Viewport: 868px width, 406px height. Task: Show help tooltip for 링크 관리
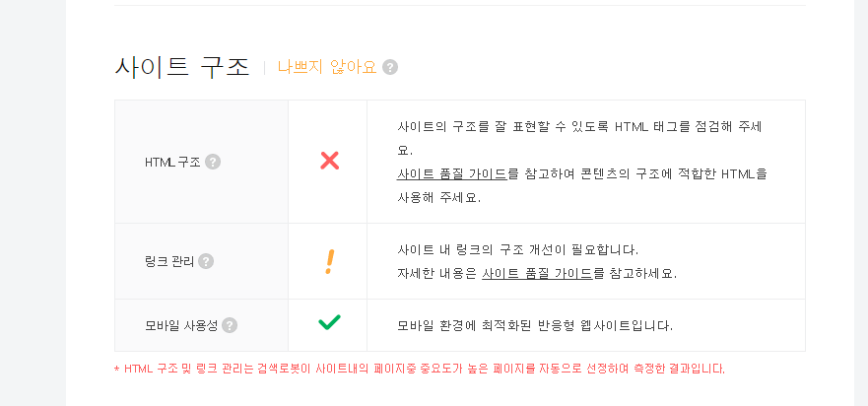206,261
